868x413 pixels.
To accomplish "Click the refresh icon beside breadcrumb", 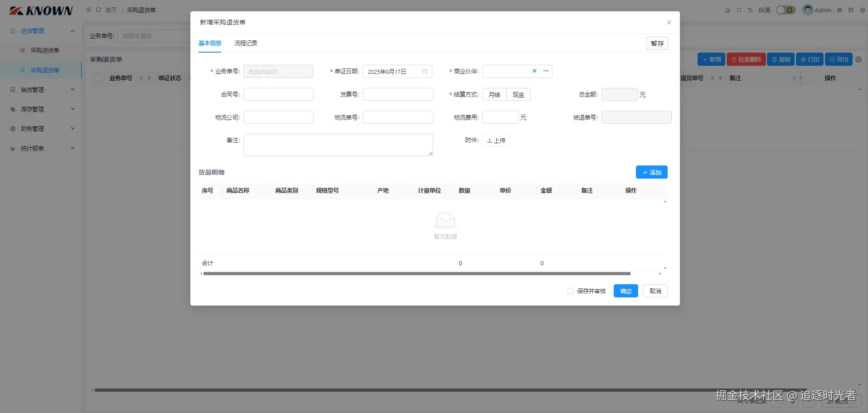I will point(98,10).
